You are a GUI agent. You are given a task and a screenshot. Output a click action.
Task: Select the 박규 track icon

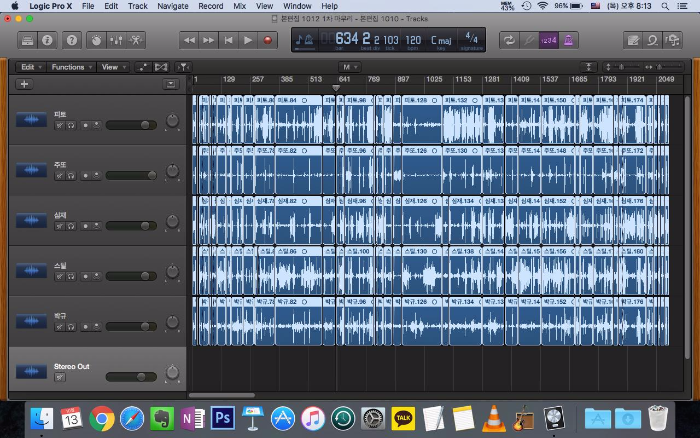pos(31,321)
